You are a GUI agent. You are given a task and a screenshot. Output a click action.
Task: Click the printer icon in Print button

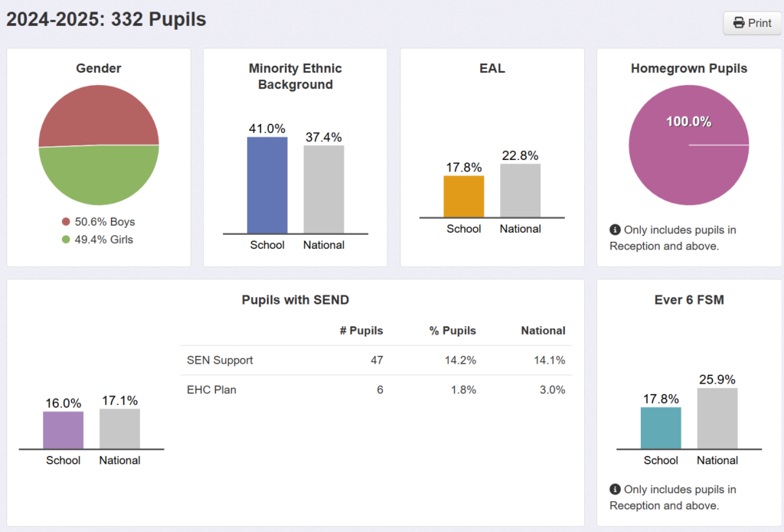739,23
